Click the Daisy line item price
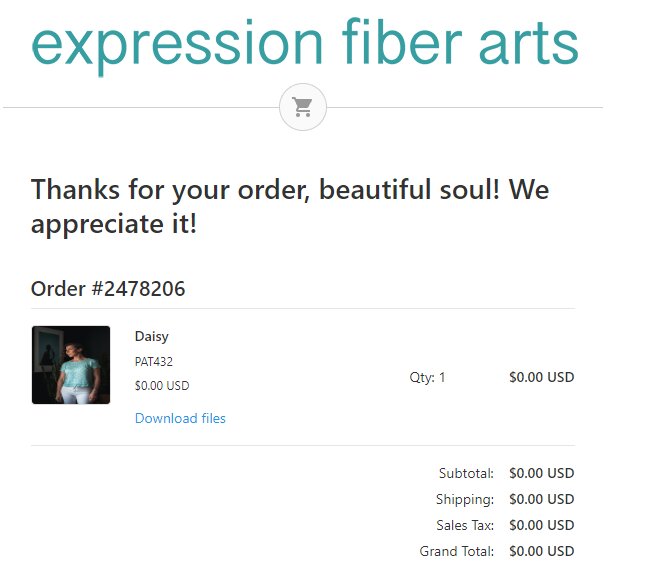The width and height of the screenshot is (655, 582). [541, 377]
